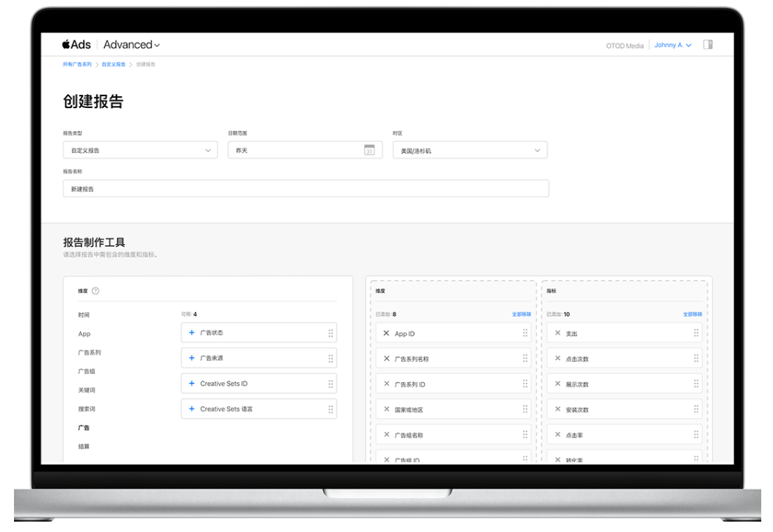Select the 结算 dimension category

[x=84, y=446]
